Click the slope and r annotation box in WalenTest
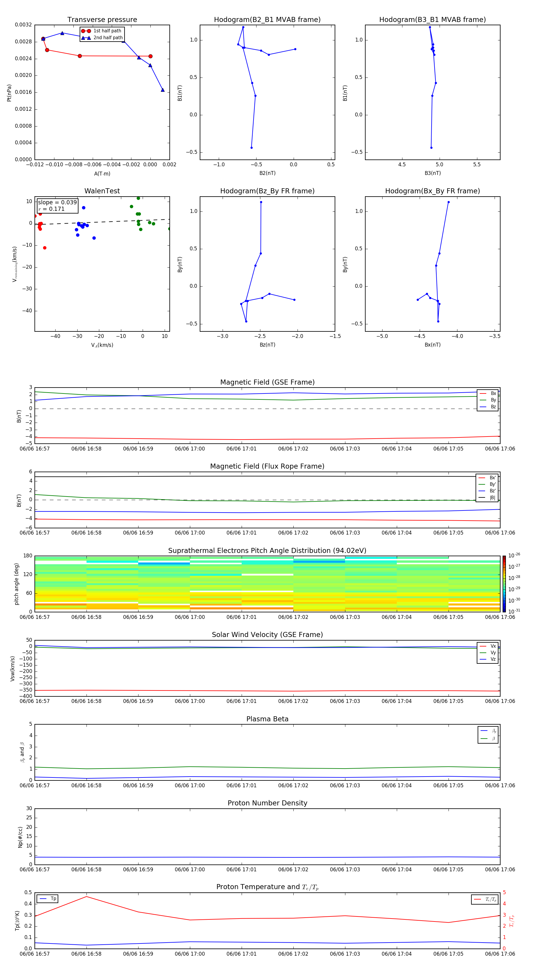 point(57,206)
